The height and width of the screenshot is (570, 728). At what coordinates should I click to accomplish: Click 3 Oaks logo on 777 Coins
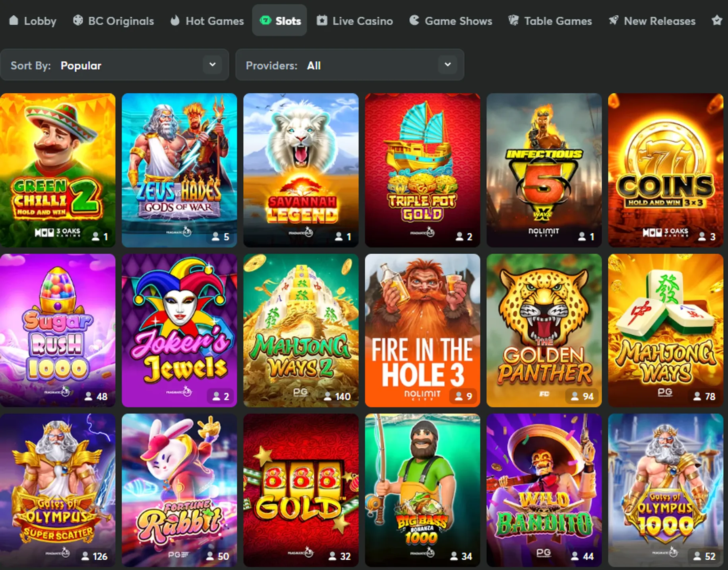coord(666,232)
